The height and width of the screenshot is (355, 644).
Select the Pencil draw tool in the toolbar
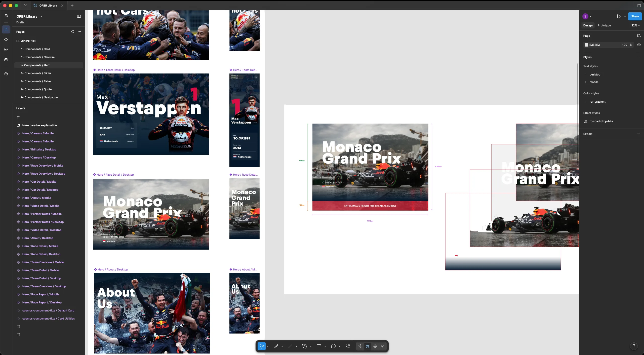pos(276,346)
